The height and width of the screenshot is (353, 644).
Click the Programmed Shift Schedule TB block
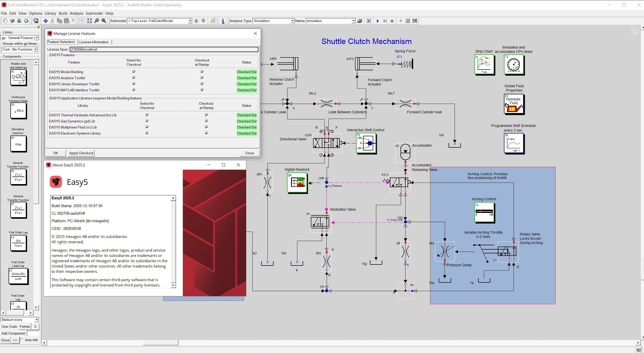point(514,143)
